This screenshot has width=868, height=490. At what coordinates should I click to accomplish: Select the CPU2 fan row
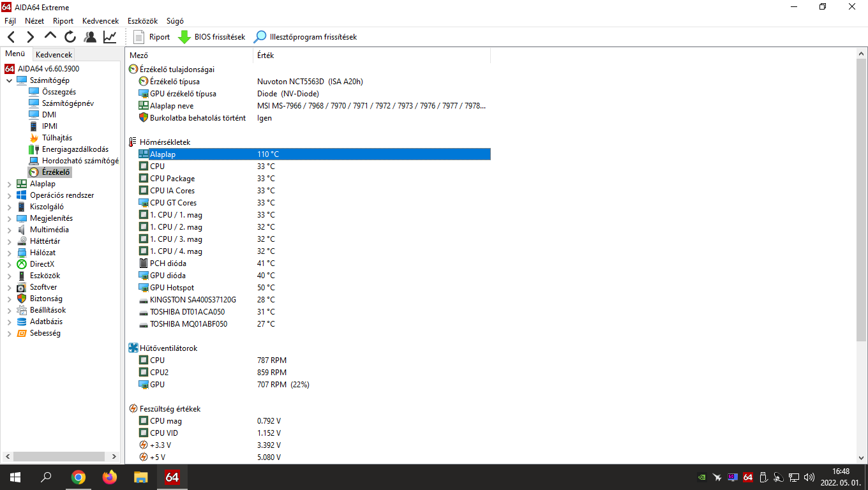[x=314, y=372]
